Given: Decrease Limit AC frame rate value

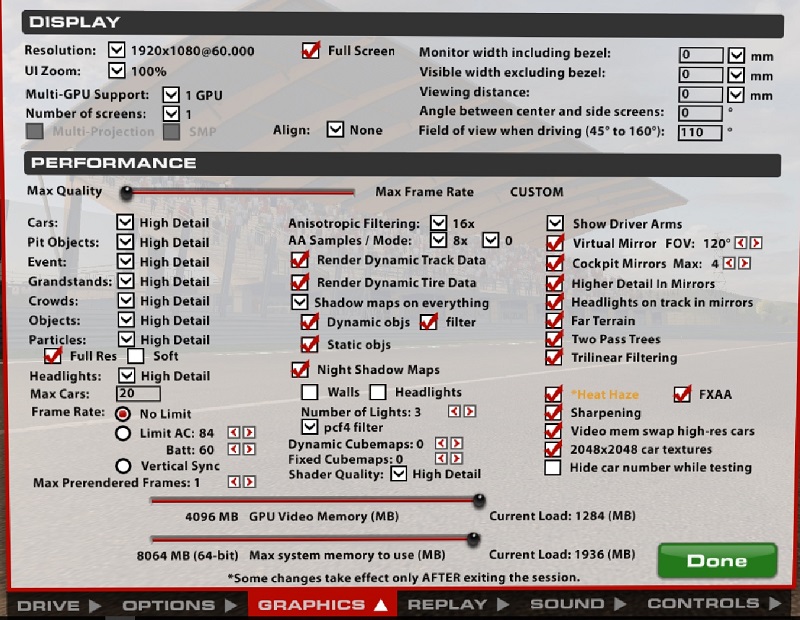Looking at the screenshot, I should coord(234,433).
